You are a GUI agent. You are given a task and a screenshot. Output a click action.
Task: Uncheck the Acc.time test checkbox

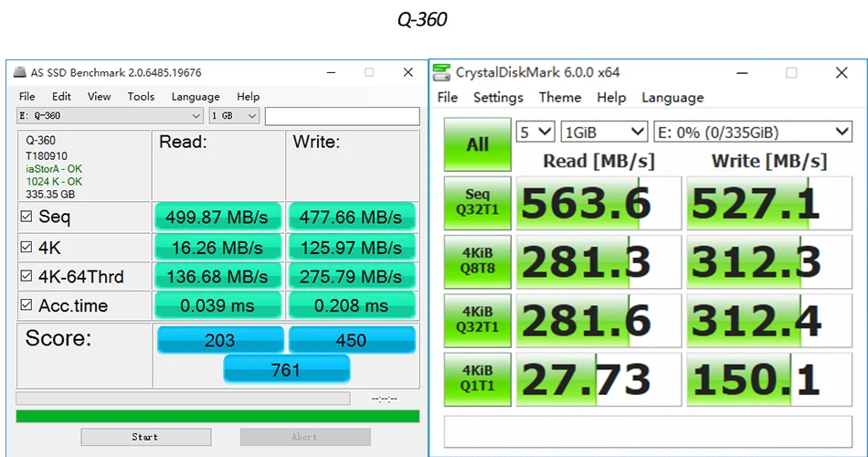click(x=26, y=304)
